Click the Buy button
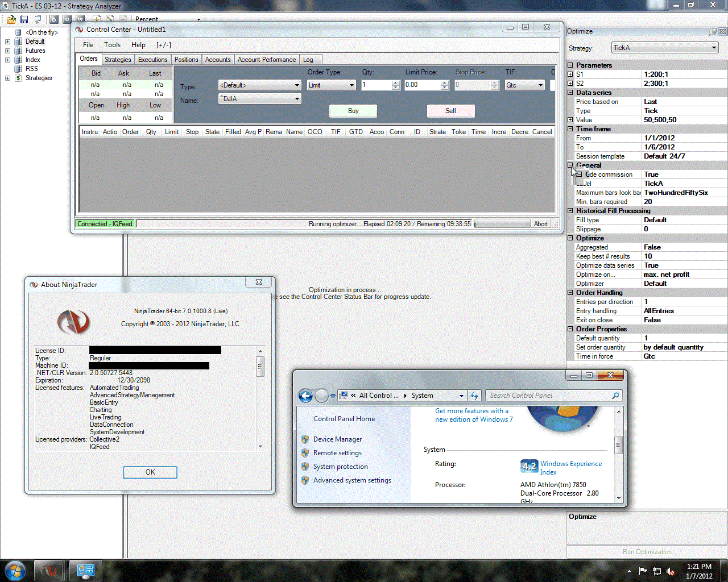Viewport: 728px width, 582px height. coord(353,111)
